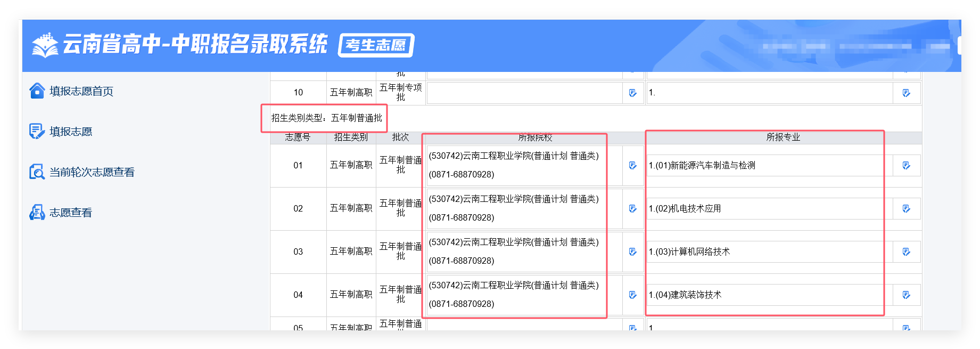Click the magnifier icon for 当前轮次志愿查看
980x349 pixels.
tap(37, 172)
